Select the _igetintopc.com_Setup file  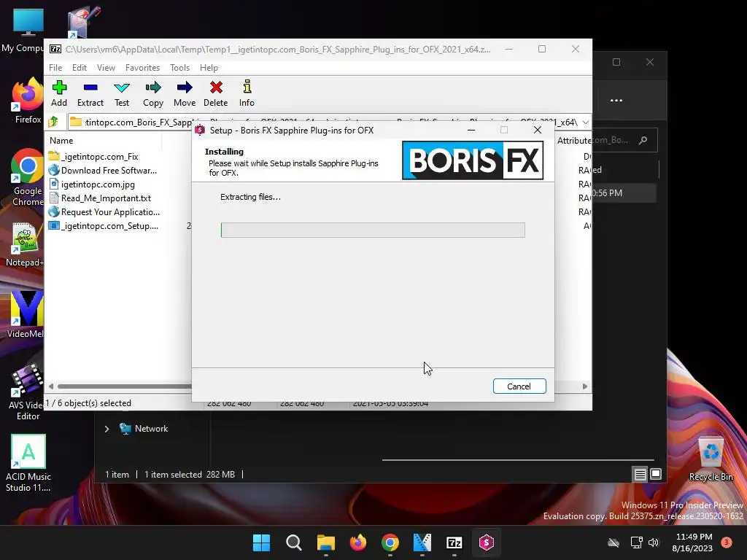104,226
